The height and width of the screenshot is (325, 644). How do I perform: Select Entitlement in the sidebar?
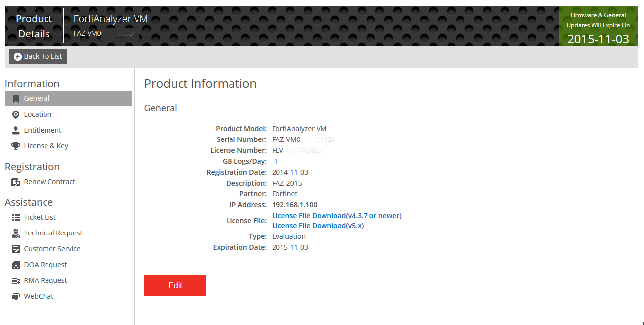coord(43,130)
